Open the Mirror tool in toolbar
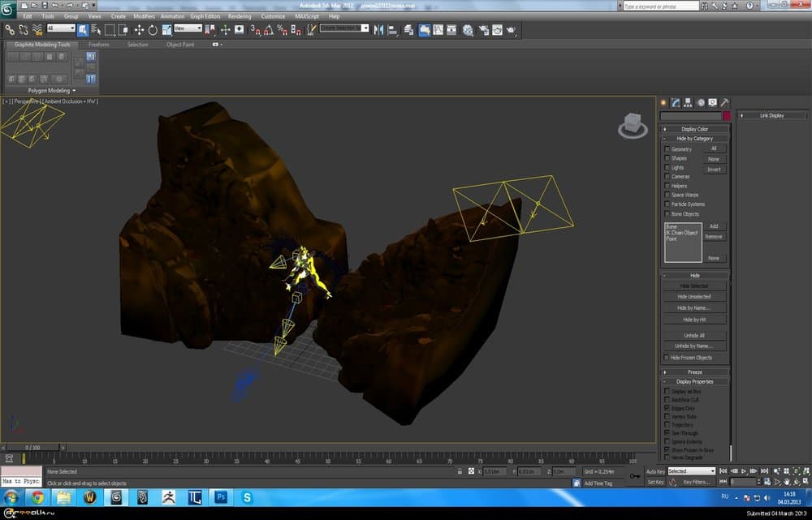The image size is (812, 520). point(380,29)
